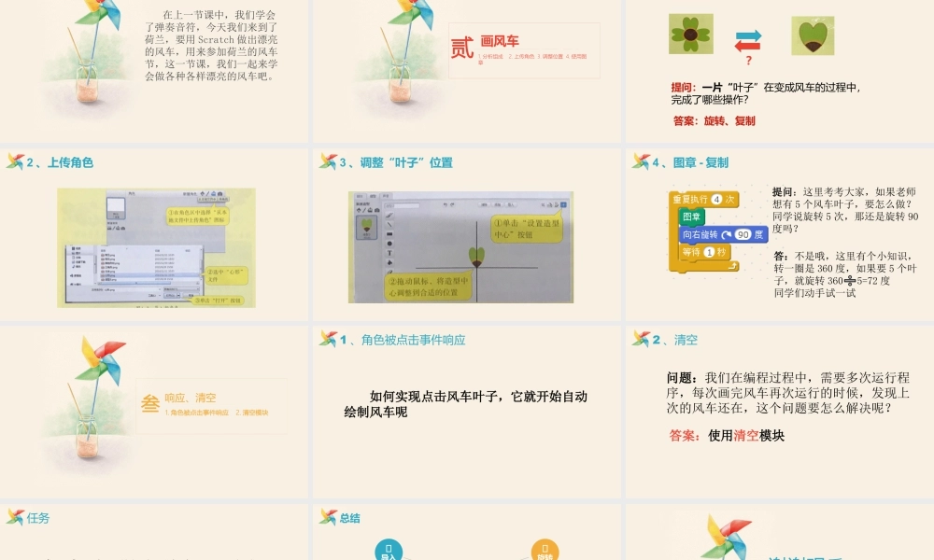934x560 pixels.
Task: Click the blue 设置造型中心 button icon
Action: (x=564, y=205)
